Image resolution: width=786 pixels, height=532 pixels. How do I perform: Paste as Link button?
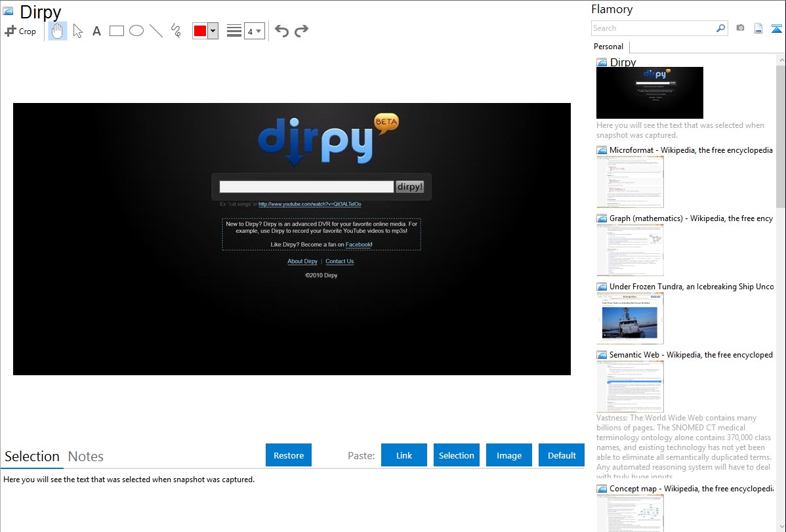point(404,455)
